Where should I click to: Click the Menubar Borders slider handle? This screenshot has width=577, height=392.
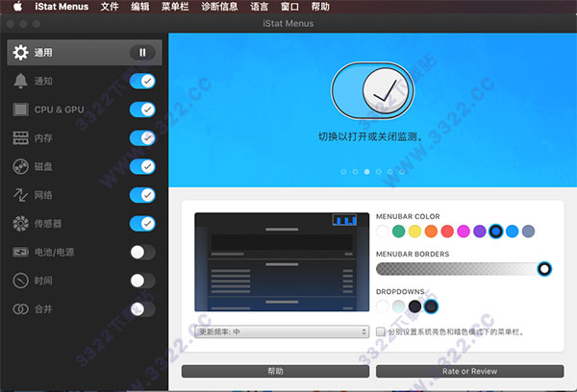(544, 269)
